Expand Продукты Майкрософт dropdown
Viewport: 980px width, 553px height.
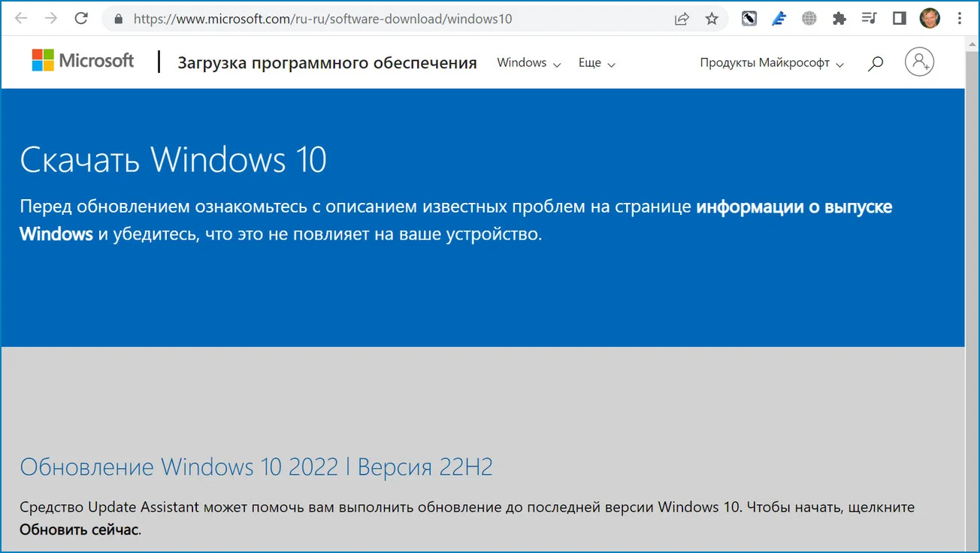772,63
